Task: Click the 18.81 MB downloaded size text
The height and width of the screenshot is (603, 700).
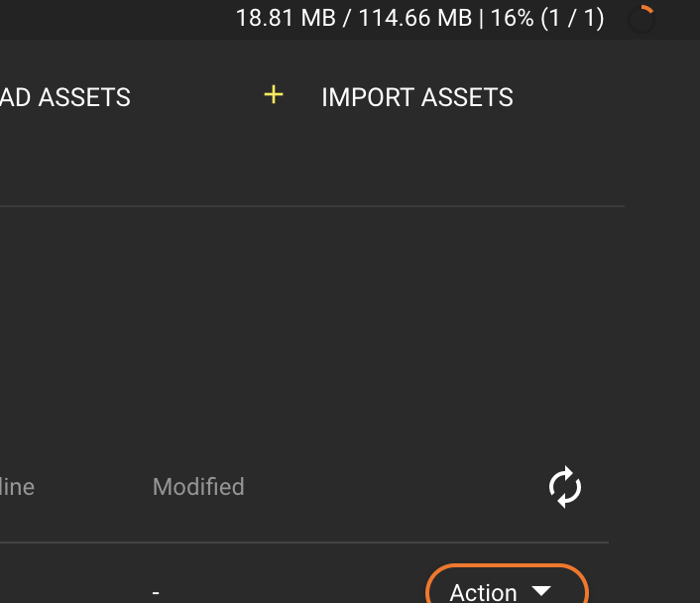Action: [286, 18]
